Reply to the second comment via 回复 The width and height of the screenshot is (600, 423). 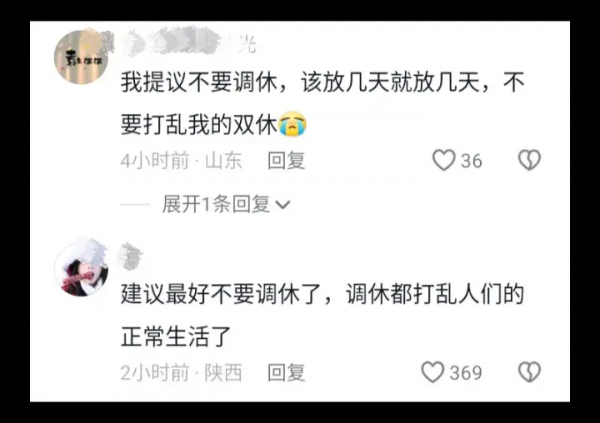[x=286, y=372]
